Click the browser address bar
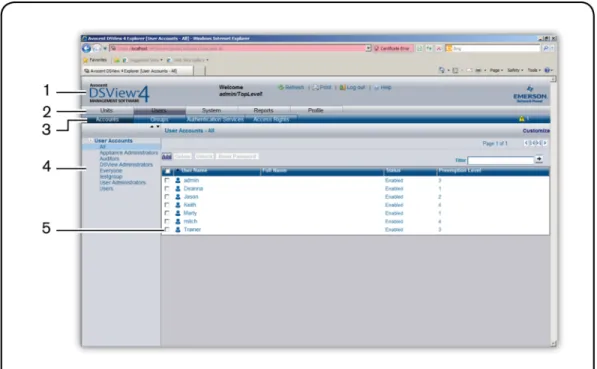Image resolution: width=597 pixels, height=369 pixels. [x=238, y=48]
